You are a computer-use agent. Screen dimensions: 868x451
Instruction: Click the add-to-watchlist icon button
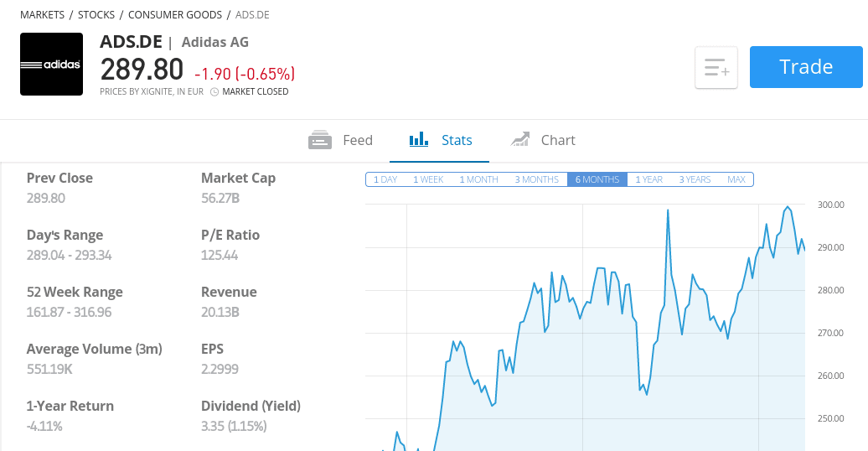[x=716, y=68]
